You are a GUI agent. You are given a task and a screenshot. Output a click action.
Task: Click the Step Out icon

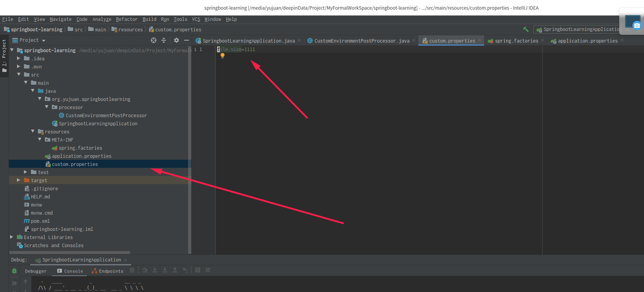pos(175,270)
